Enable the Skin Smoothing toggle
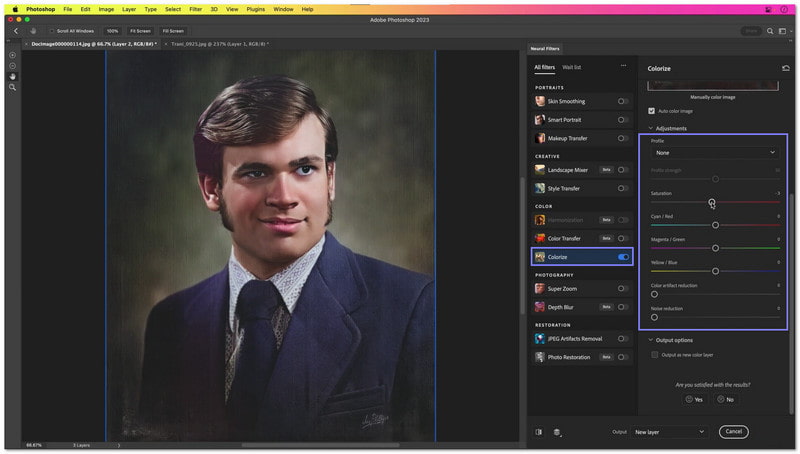 (623, 101)
